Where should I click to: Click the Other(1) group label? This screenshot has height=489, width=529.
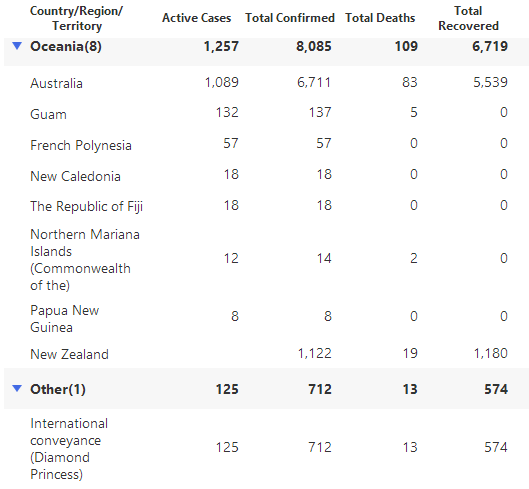point(58,389)
